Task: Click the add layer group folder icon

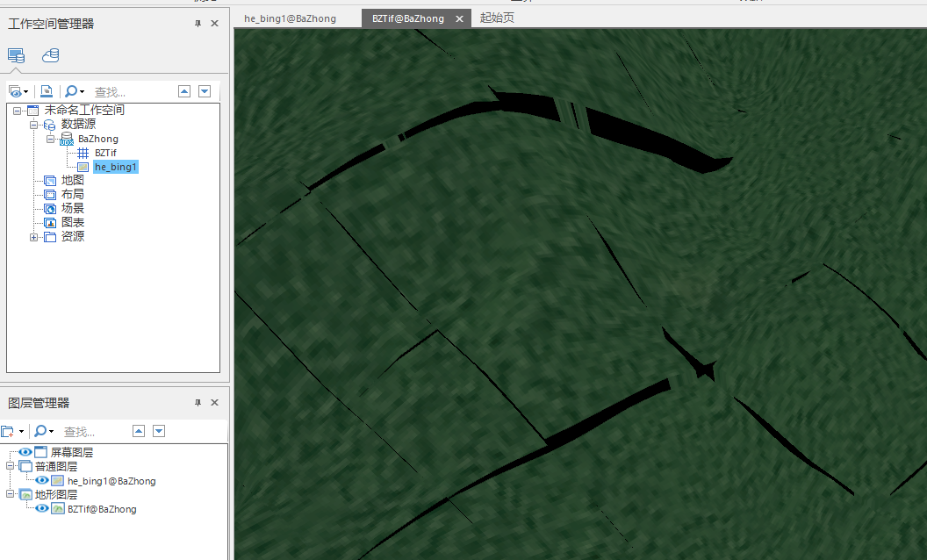Action: tap(8, 432)
